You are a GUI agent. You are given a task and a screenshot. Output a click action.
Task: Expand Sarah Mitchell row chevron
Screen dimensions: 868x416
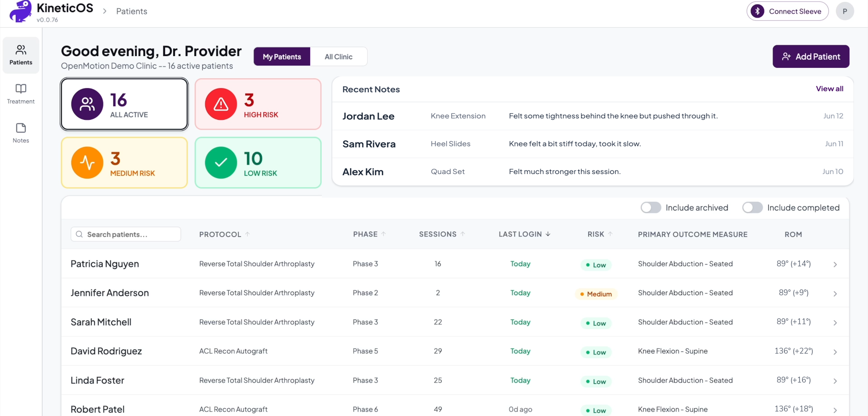[835, 323]
